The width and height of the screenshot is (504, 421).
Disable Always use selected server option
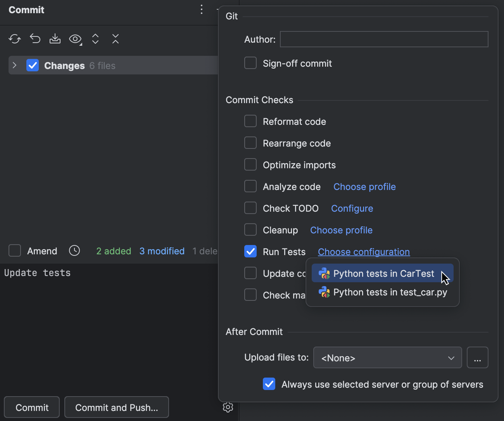coord(269,384)
